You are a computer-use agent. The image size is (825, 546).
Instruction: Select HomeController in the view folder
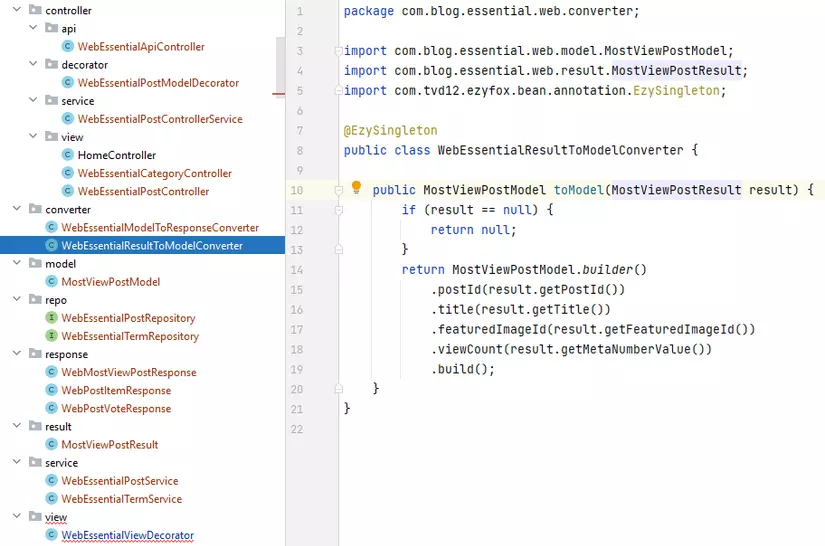[x=117, y=155]
